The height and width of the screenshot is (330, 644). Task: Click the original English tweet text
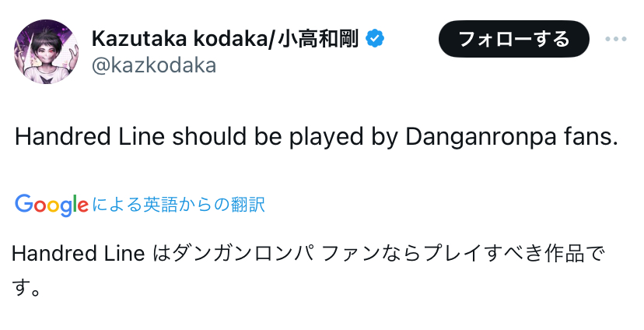point(316,137)
